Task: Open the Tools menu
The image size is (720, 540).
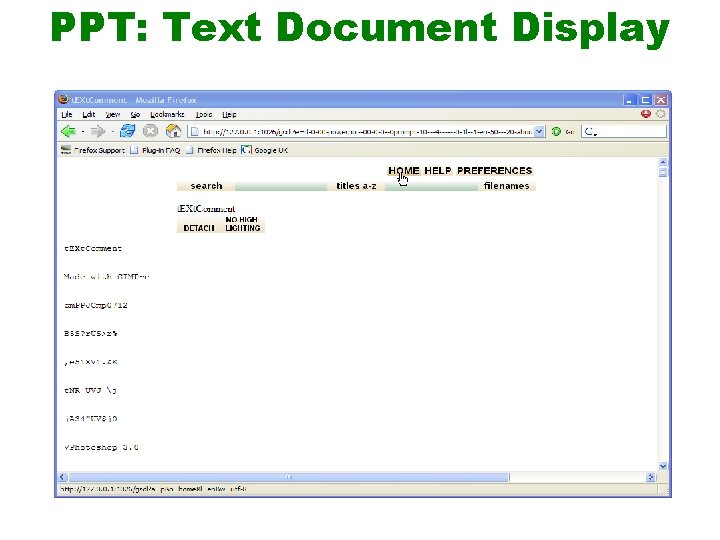Action: (x=204, y=114)
